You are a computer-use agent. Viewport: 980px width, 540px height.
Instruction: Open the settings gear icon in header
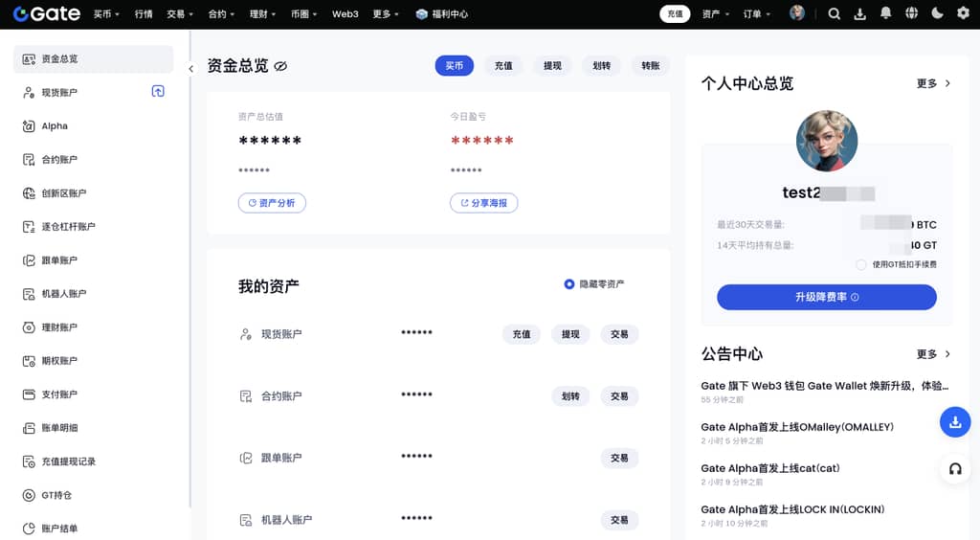[x=963, y=13]
